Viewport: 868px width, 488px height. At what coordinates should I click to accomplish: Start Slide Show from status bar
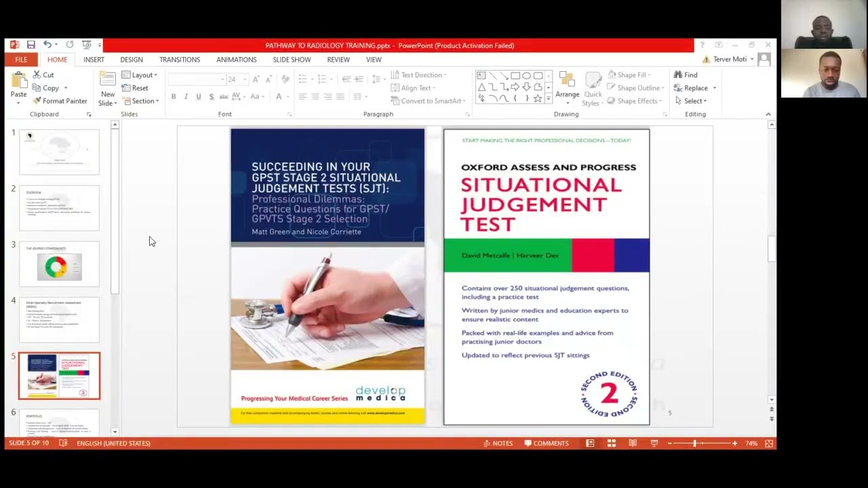coord(654,443)
